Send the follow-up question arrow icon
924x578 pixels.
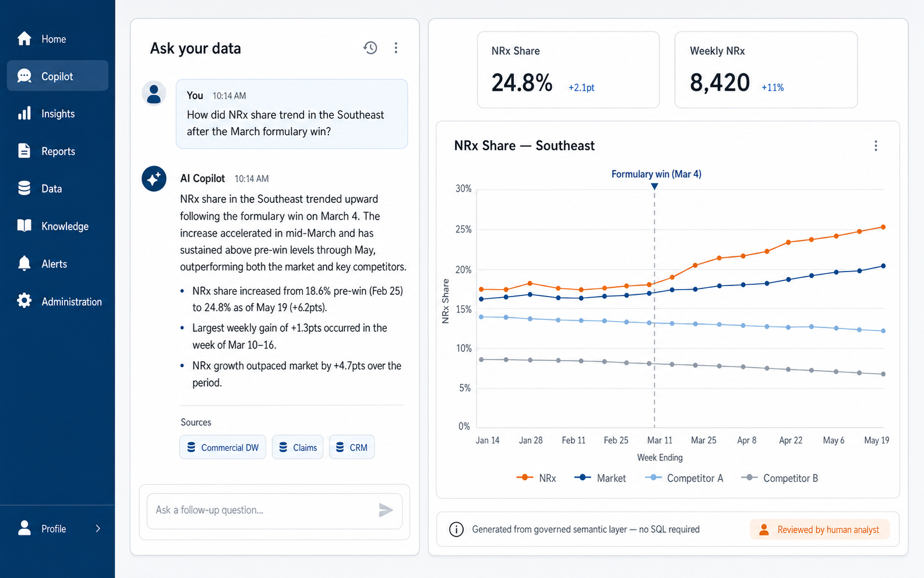(x=386, y=510)
